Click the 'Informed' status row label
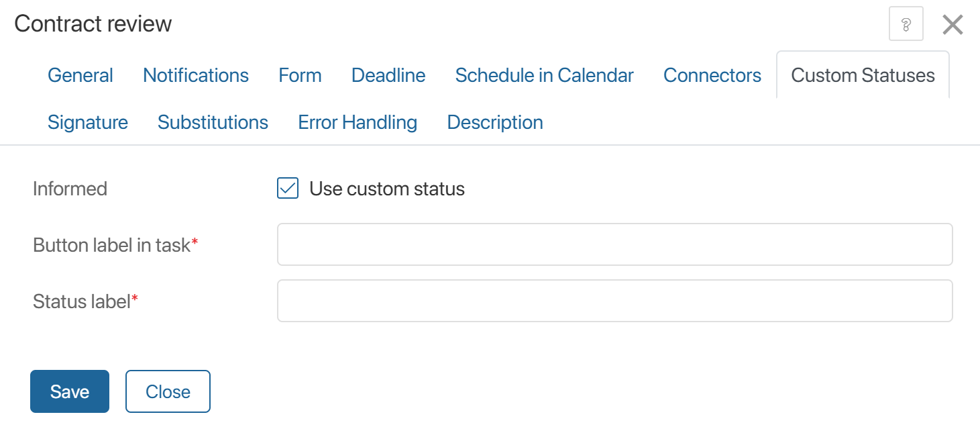This screenshot has height=433, width=980. point(70,189)
